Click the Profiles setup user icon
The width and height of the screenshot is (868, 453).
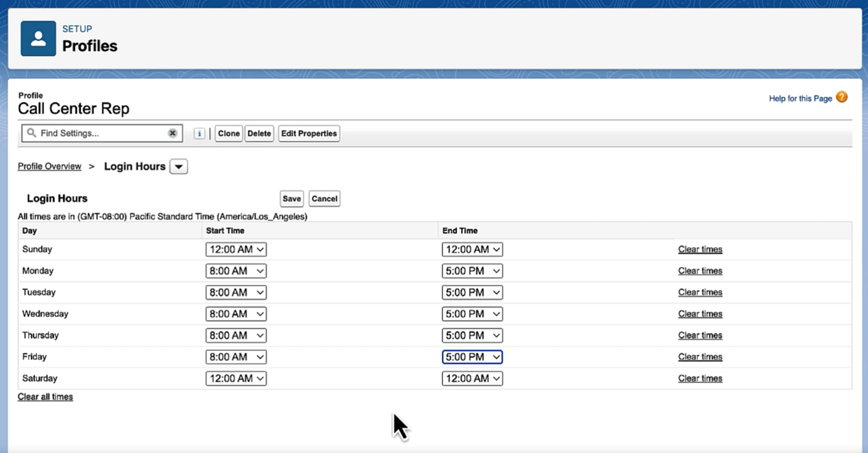38,38
